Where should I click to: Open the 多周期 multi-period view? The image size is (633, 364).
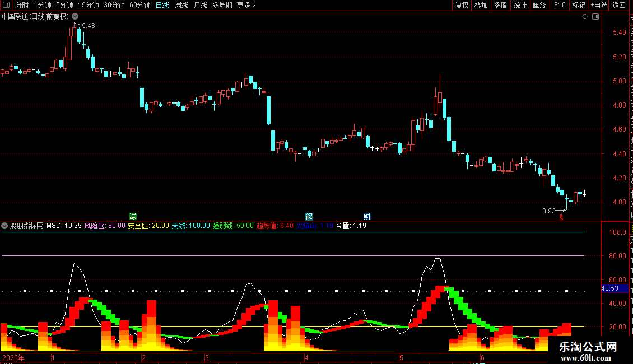pos(222,5)
